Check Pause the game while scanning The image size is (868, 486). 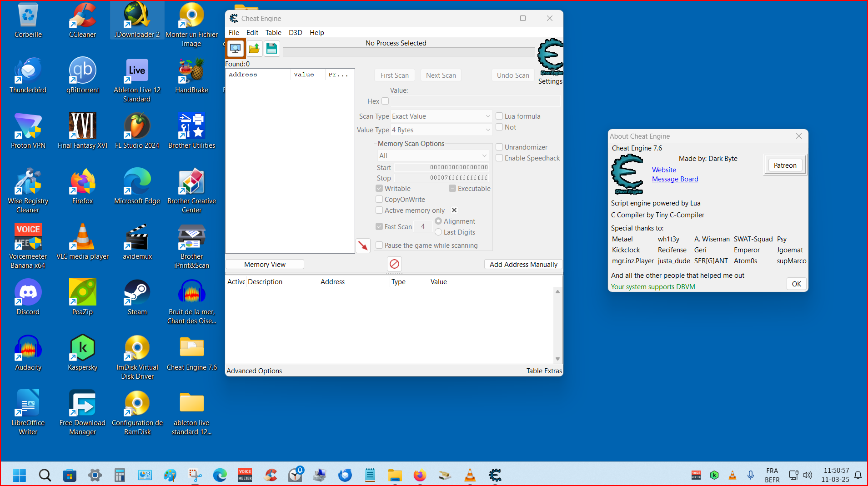[379, 245]
